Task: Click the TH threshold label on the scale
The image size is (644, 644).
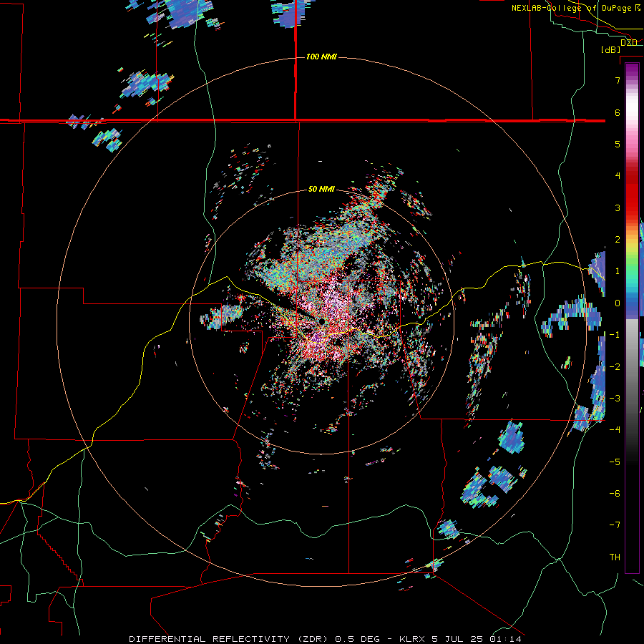Action: [x=615, y=557]
